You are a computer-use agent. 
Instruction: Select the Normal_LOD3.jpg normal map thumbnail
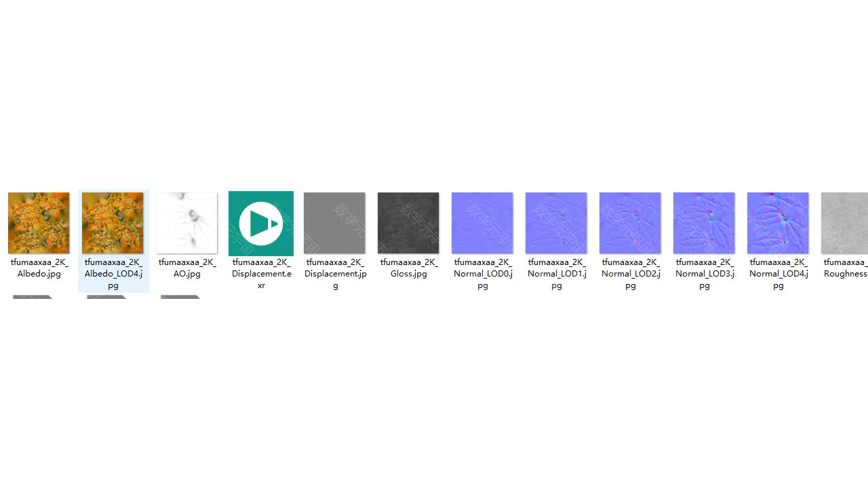[704, 223]
